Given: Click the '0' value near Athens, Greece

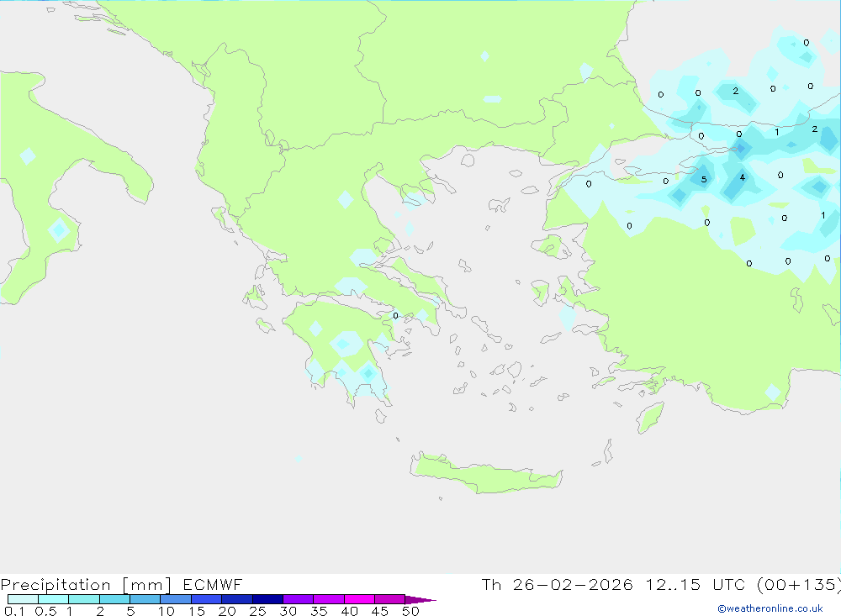Looking at the screenshot, I should (x=396, y=316).
